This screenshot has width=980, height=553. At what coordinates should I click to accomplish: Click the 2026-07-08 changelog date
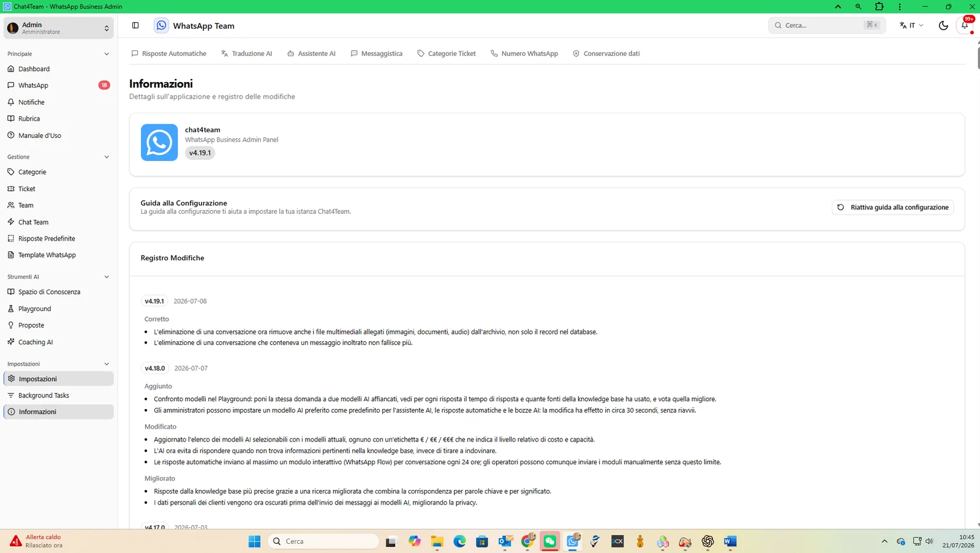(x=190, y=301)
